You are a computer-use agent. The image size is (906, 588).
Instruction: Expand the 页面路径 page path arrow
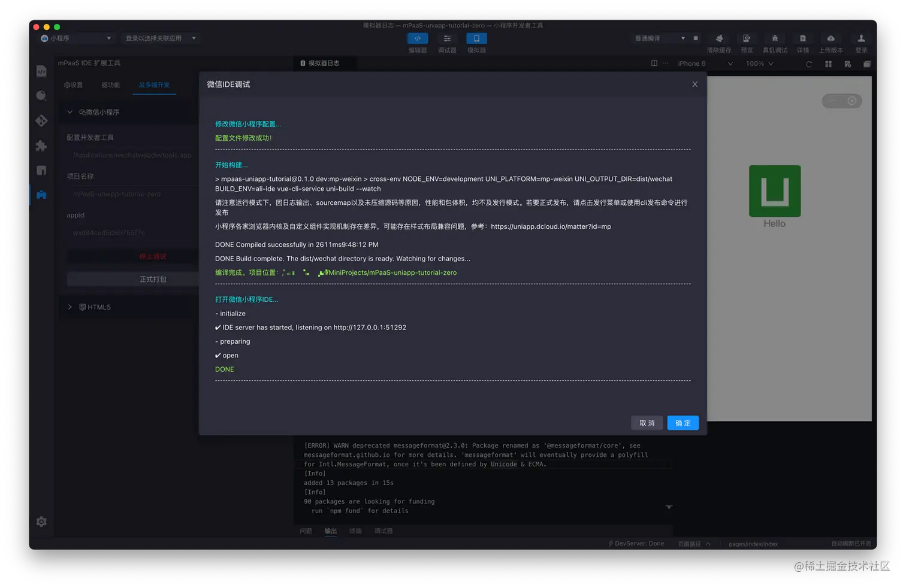point(708,544)
